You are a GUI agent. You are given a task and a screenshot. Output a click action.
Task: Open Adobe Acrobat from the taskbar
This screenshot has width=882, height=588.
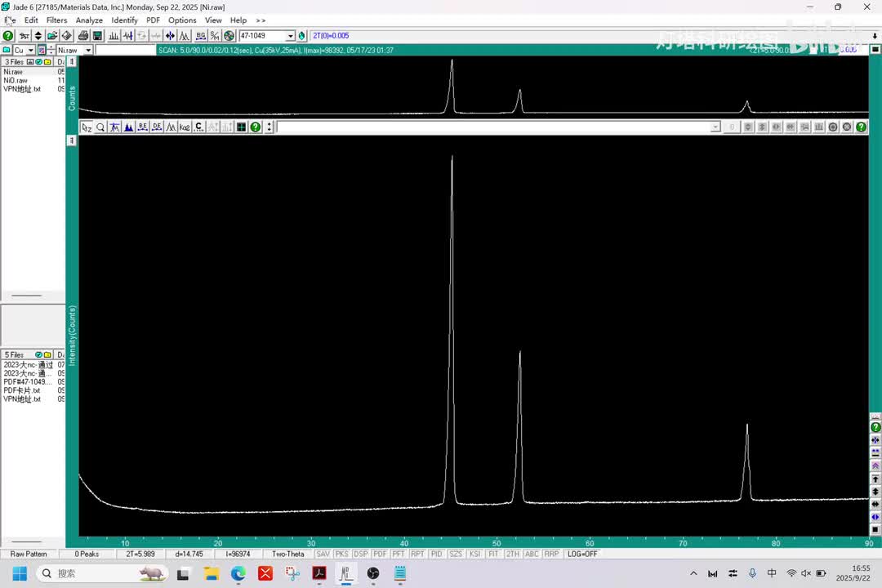pos(319,573)
